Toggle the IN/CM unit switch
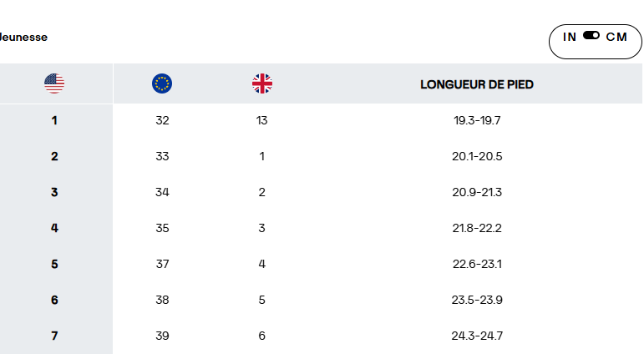The width and height of the screenshot is (644, 354). coord(591,36)
